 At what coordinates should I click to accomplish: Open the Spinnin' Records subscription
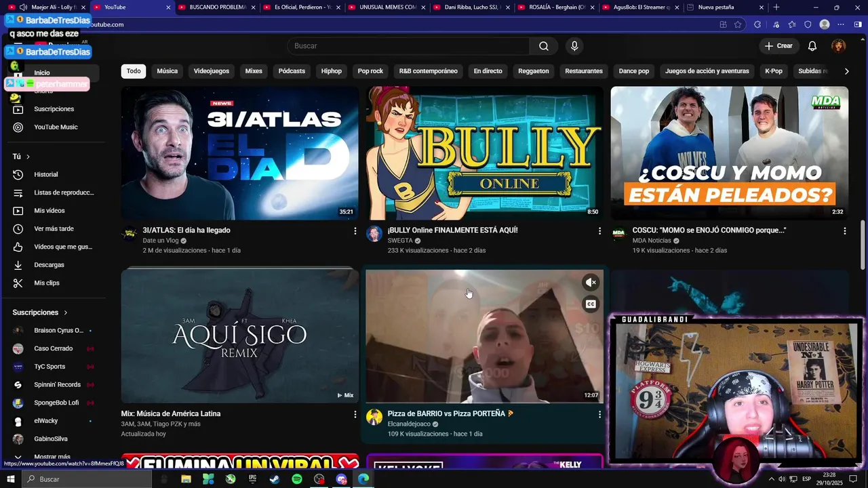54,385
